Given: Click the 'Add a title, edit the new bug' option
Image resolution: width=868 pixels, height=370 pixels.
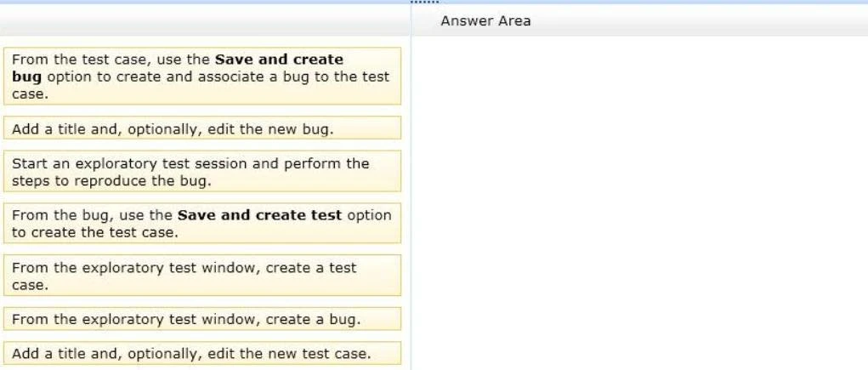Looking at the screenshot, I should [x=201, y=128].
